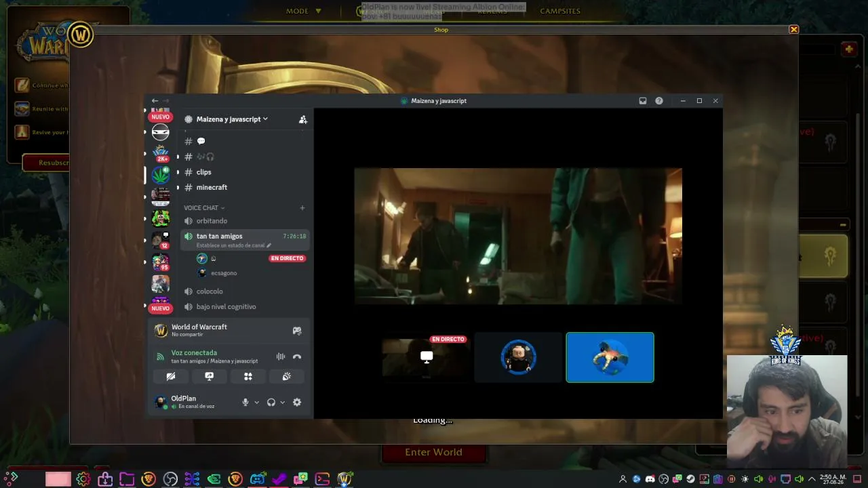Open the Discord inbox icon in title bar
The image size is (868, 488).
tap(643, 101)
